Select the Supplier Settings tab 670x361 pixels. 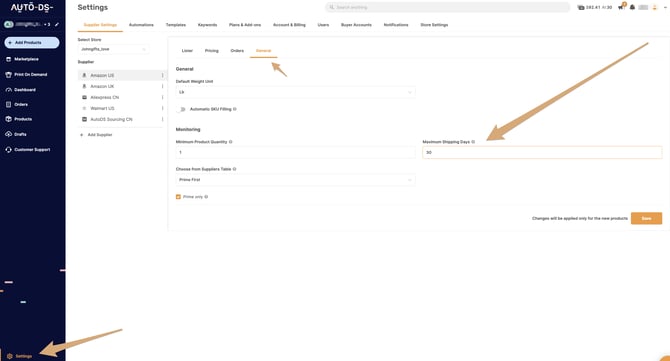pos(100,25)
